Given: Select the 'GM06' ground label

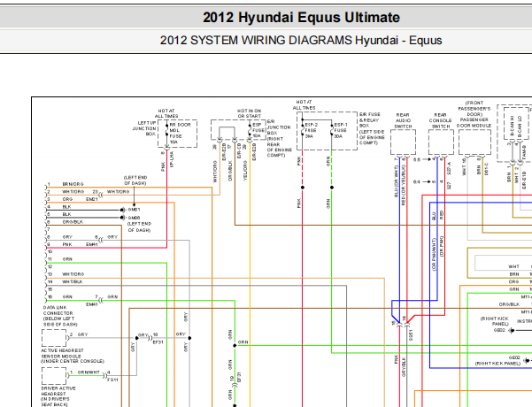Looking at the screenshot, I should [134, 218].
